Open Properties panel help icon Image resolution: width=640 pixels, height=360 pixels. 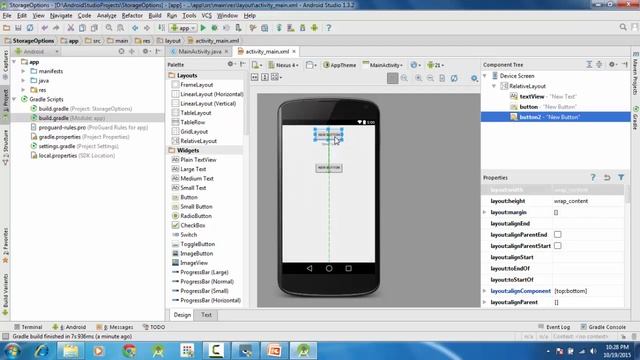tap(593, 177)
